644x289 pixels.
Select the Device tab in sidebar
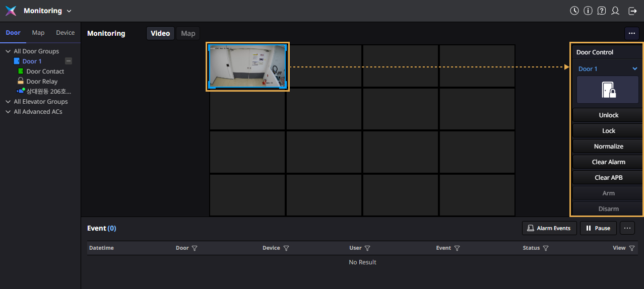pyautogui.click(x=65, y=33)
